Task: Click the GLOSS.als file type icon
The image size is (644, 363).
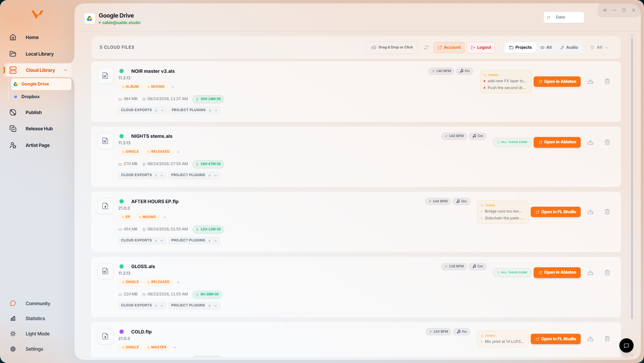Action: point(105,271)
